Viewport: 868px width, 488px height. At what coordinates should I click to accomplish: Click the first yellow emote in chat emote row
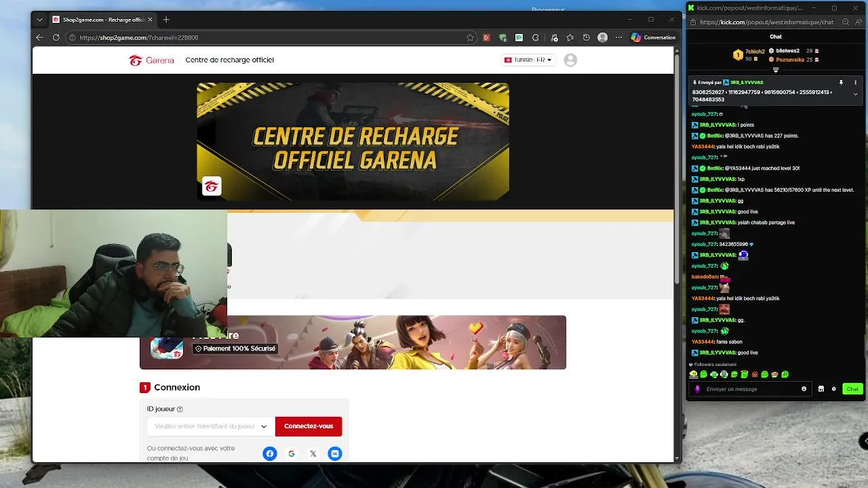pos(693,374)
